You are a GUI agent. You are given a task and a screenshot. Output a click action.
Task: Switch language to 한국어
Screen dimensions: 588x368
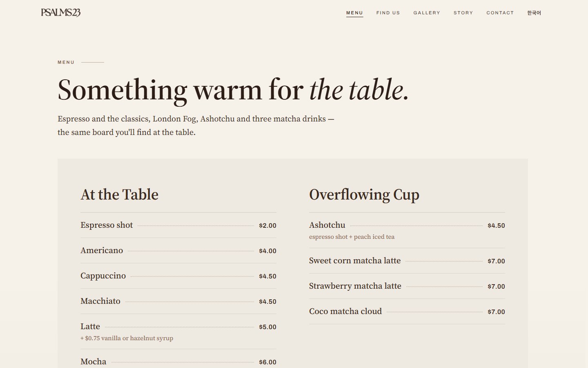(x=534, y=13)
